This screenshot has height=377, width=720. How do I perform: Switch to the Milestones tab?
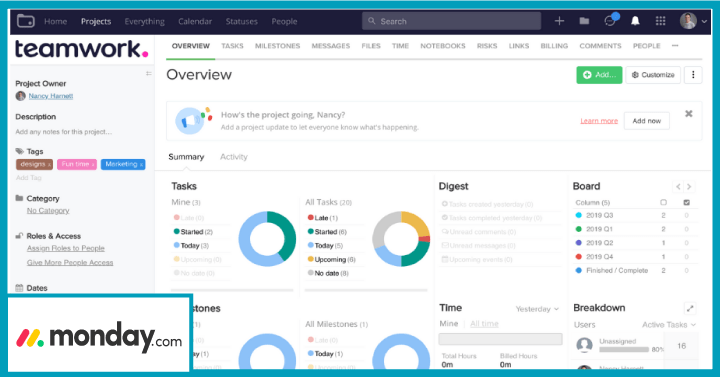[277, 46]
